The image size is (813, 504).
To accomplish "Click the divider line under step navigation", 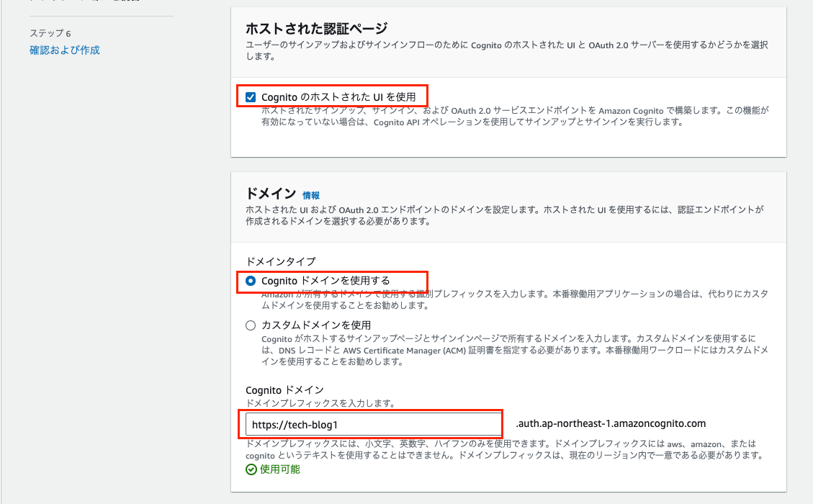I will coord(101,14).
